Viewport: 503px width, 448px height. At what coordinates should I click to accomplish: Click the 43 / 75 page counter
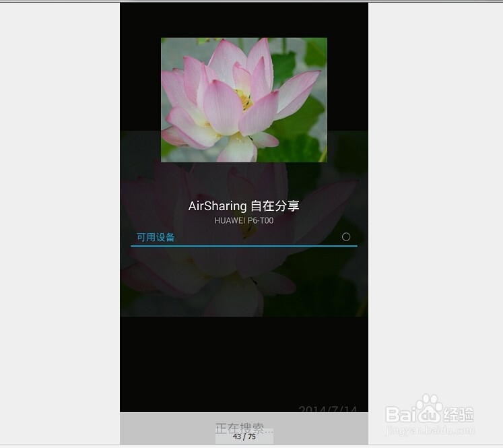244,437
